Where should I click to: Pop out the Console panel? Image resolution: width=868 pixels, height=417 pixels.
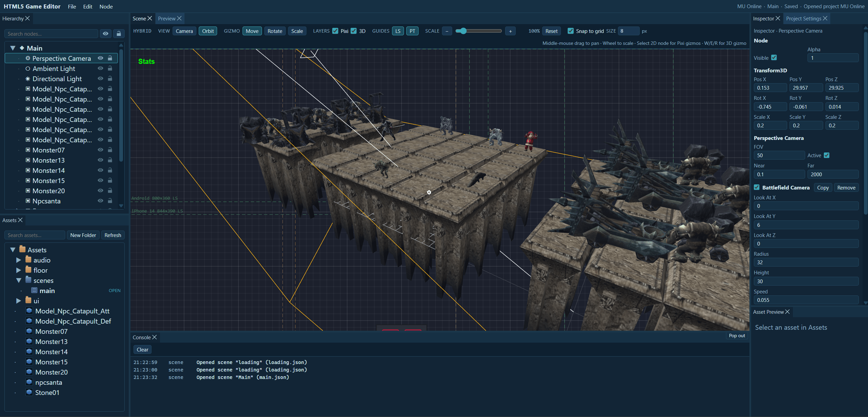click(x=737, y=336)
